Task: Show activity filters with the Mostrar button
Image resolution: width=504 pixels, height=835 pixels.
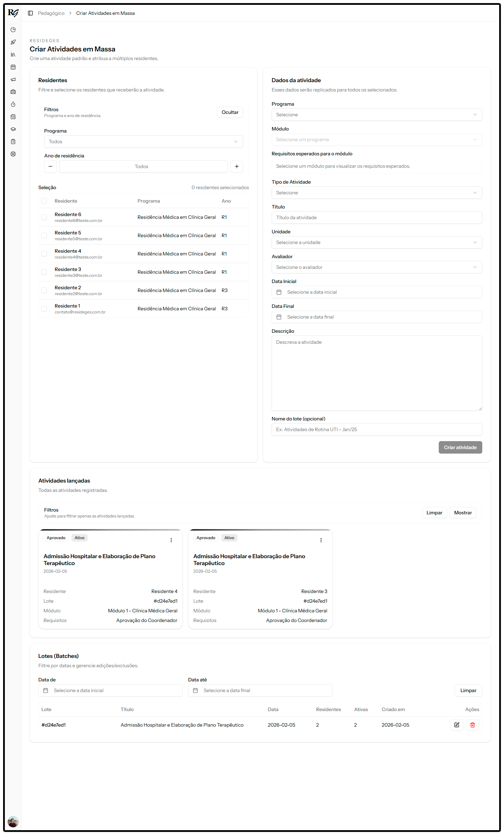Action: point(463,513)
